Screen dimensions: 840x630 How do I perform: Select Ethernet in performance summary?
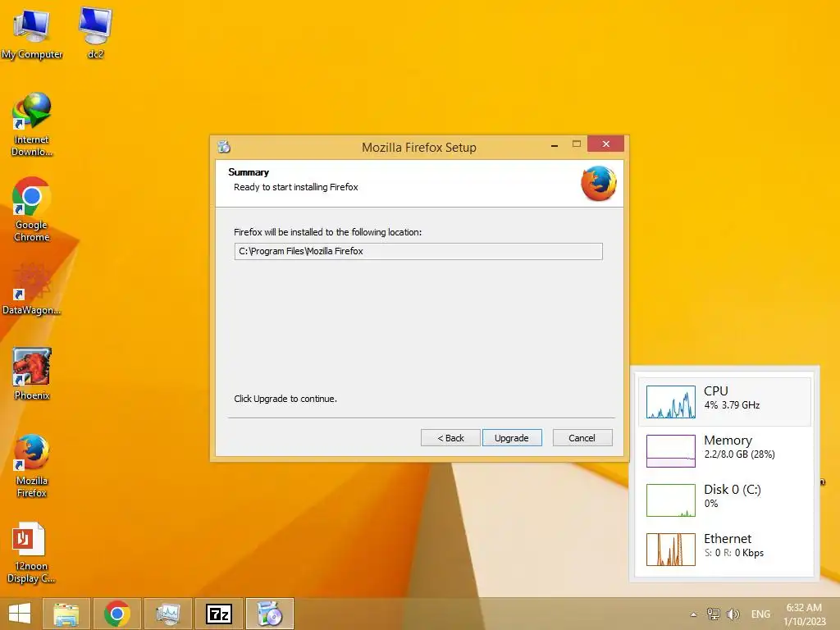pyautogui.click(x=724, y=550)
